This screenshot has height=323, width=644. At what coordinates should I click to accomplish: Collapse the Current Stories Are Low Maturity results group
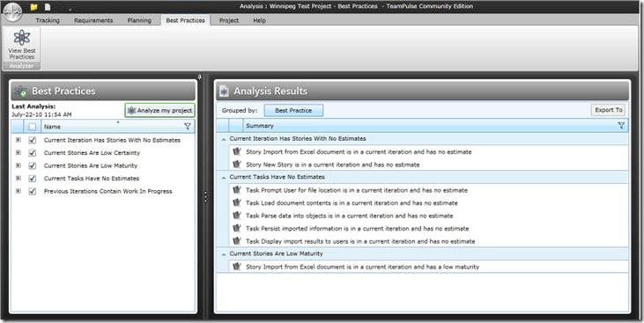click(x=224, y=254)
